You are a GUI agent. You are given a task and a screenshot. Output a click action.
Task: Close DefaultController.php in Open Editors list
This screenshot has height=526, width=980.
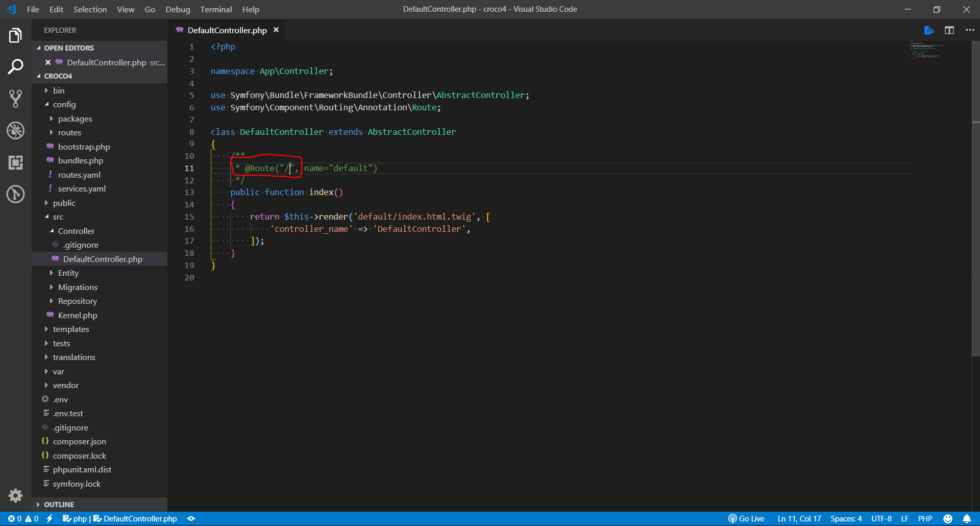pos(48,62)
